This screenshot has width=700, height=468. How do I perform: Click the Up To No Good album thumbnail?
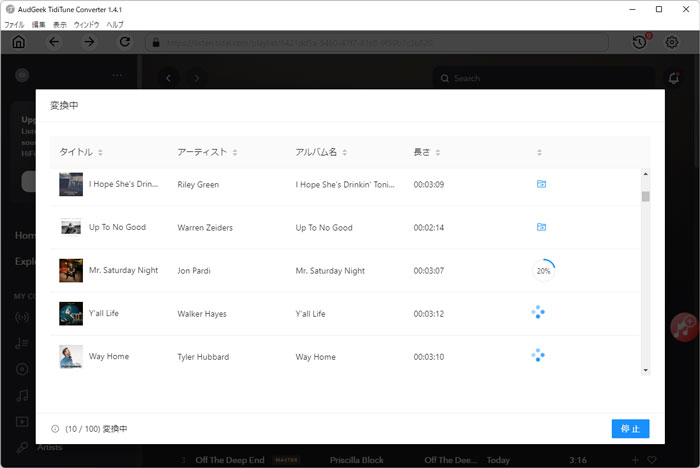(71, 227)
